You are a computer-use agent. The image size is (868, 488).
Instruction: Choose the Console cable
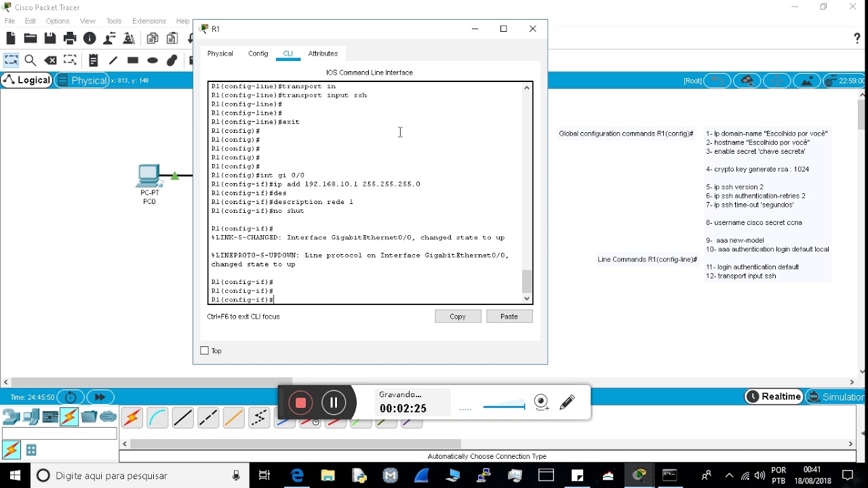click(157, 418)
